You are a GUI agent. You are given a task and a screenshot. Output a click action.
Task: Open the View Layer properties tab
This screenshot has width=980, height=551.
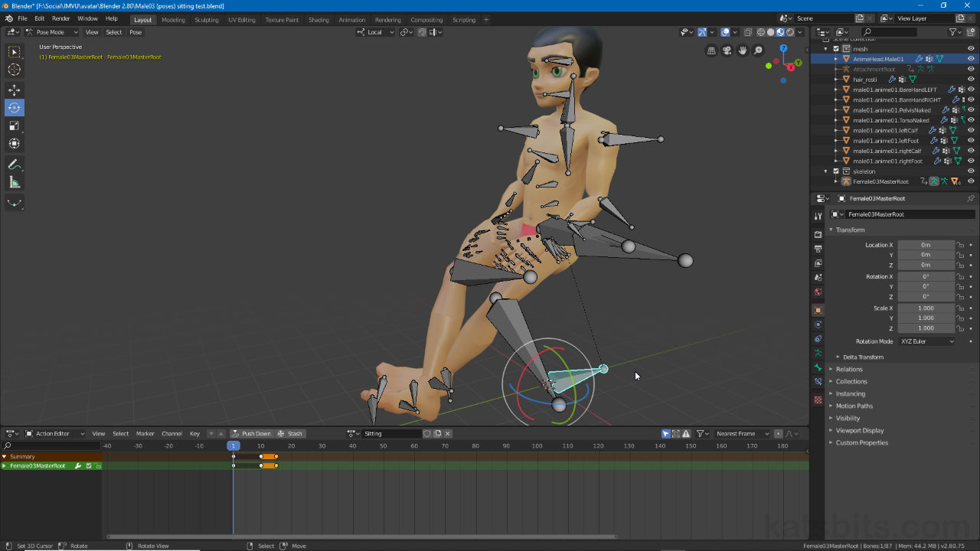click(818, 263)
